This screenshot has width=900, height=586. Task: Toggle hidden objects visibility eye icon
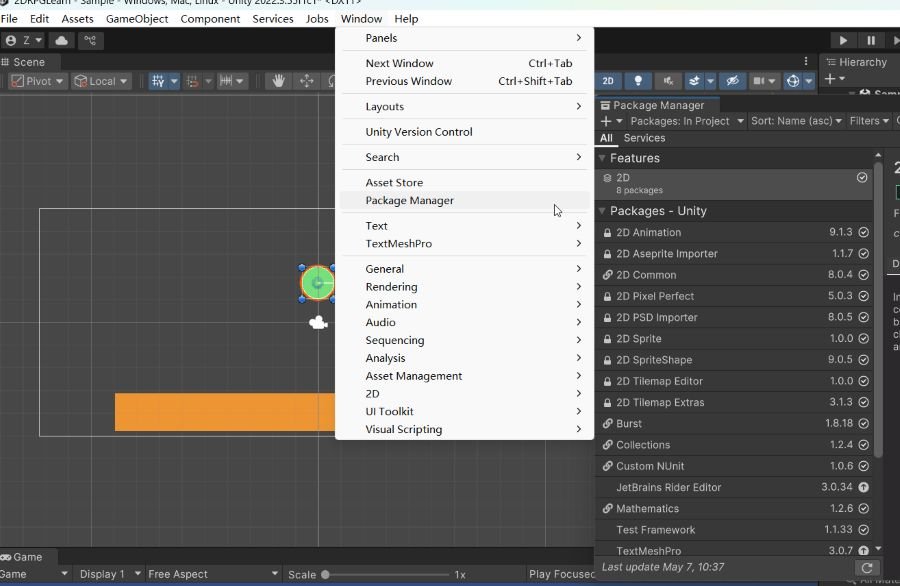click(732, 81)
